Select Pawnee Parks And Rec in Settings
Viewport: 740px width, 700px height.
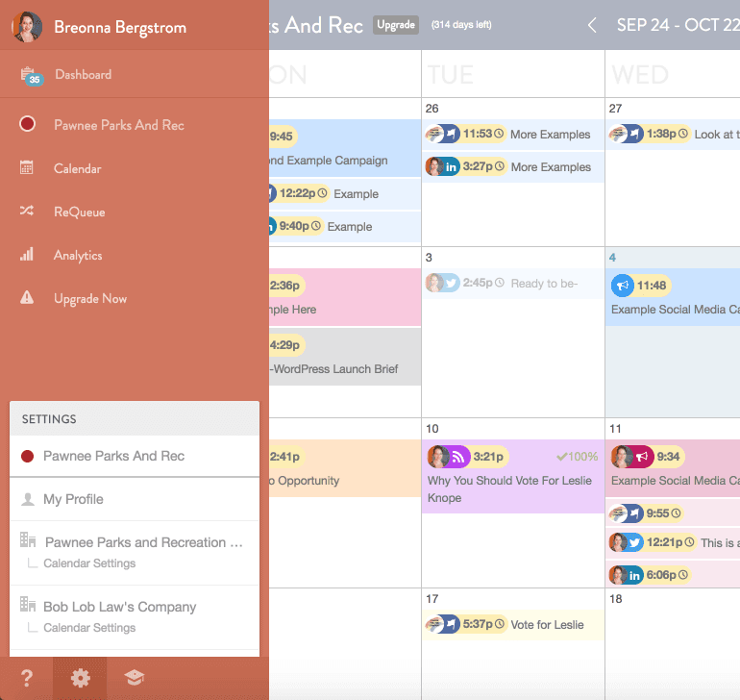pos(113,456)
